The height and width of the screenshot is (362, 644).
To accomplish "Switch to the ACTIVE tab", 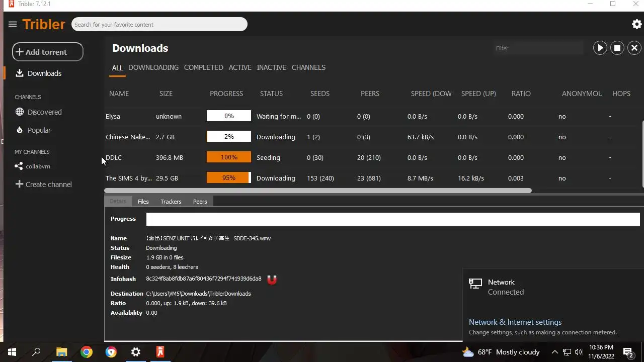I will [x=240, y=67].
